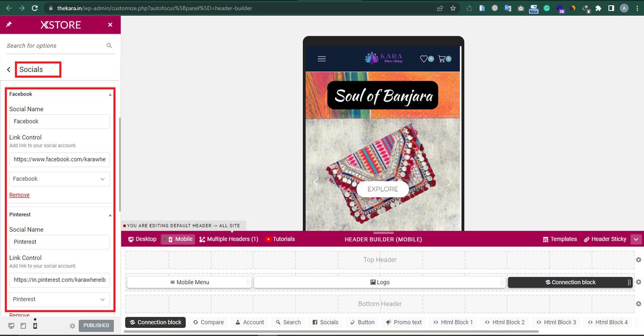Click the KARA logo in preview
The width and height of the screenshot is (644, 336).
[383, 58]
